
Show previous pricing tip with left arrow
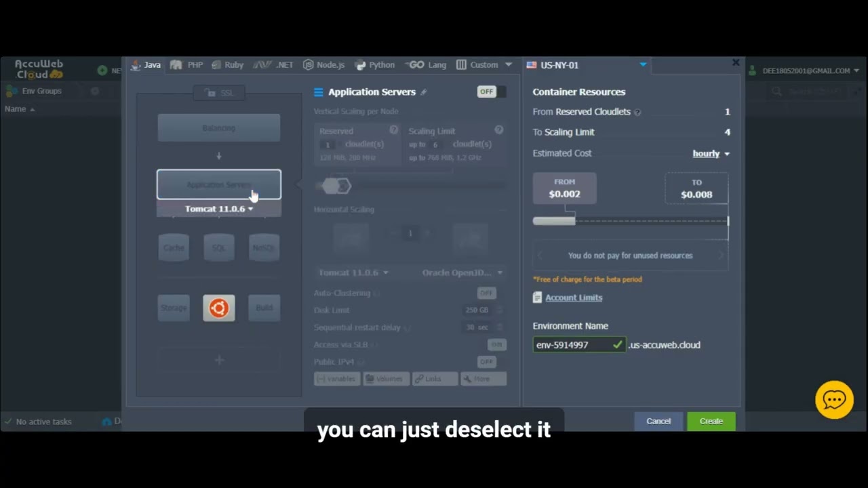coord(540,256)
